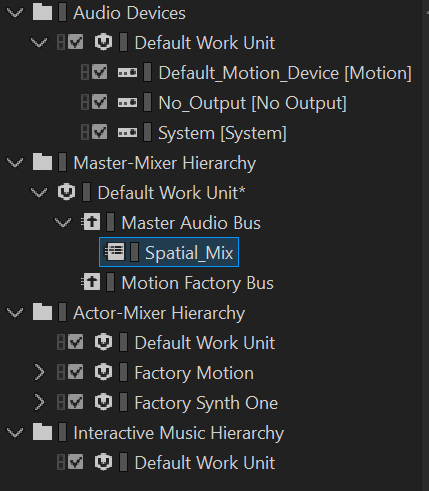
Task: Collapse the Master Audio Bus node
Action: (x=63, y=222)
